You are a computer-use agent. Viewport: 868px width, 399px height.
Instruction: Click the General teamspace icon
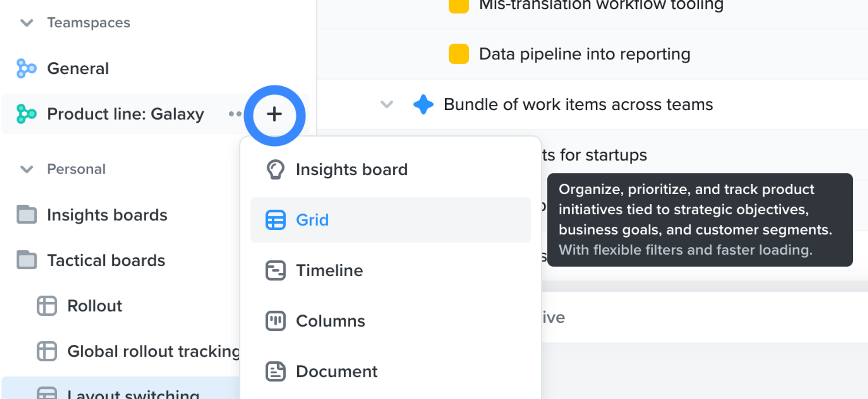26,68
